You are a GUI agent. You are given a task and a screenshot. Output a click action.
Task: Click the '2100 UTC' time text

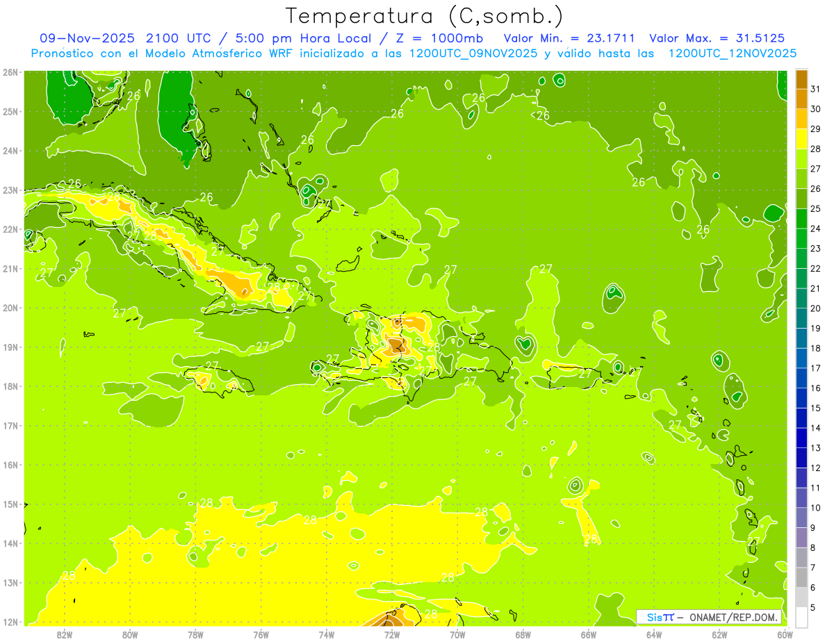coord(181,38)
